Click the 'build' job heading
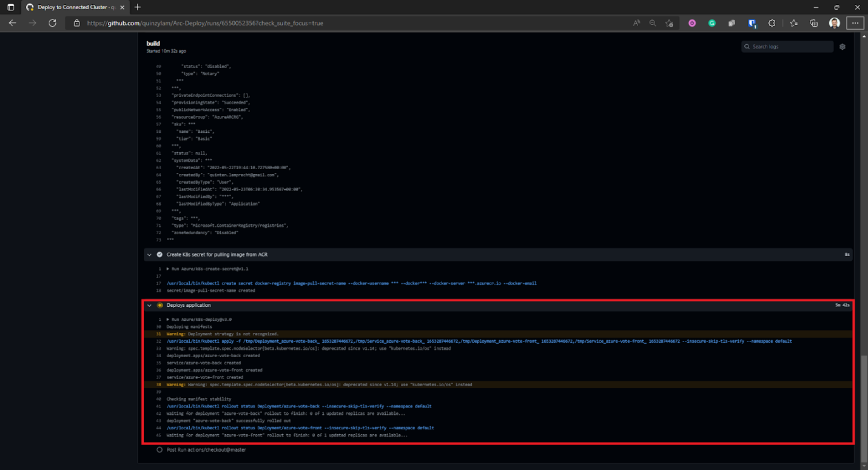868x470 pixels. click(x=153, y=44)
